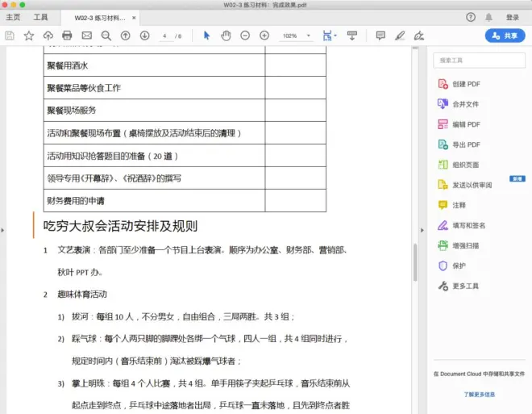Click the 了解更多信息 link

(x=479, y=395)
